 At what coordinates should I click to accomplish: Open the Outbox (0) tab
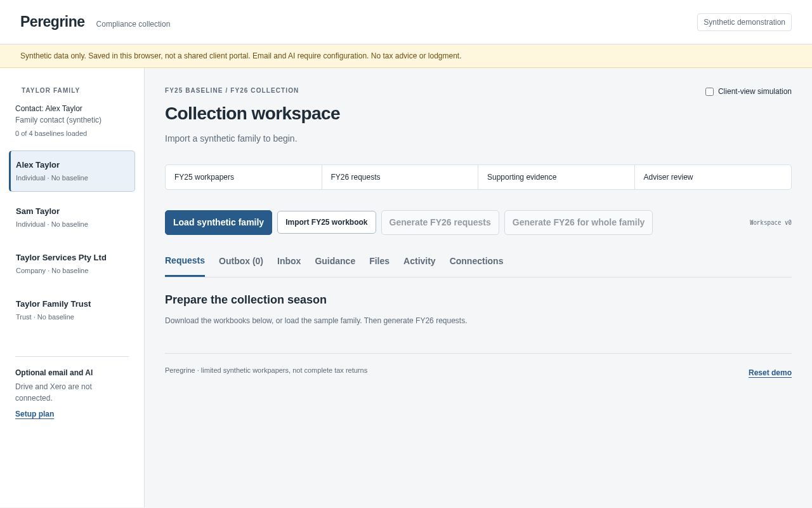[241, 261]
